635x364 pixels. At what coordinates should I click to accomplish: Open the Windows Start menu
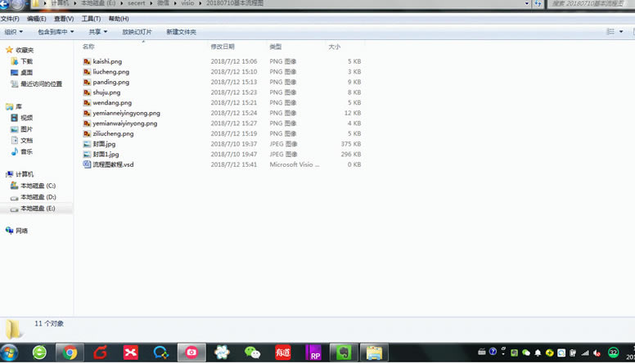click(9, 353)
